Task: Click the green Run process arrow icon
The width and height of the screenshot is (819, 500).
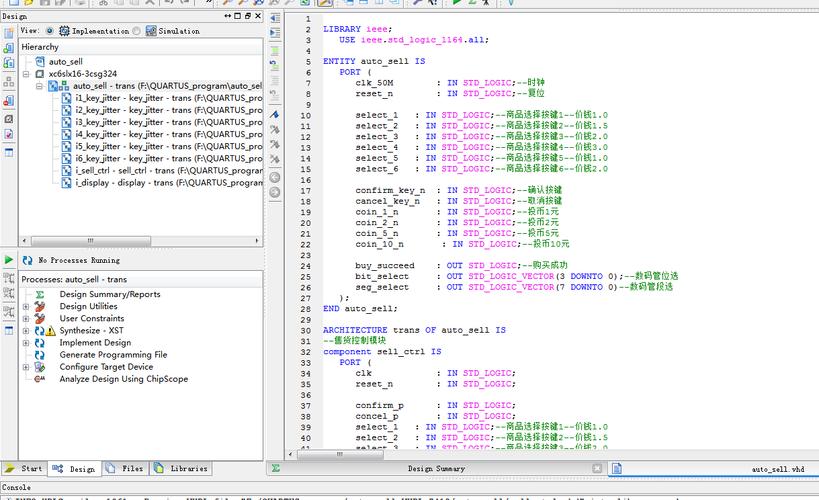Action: point(9,260)
